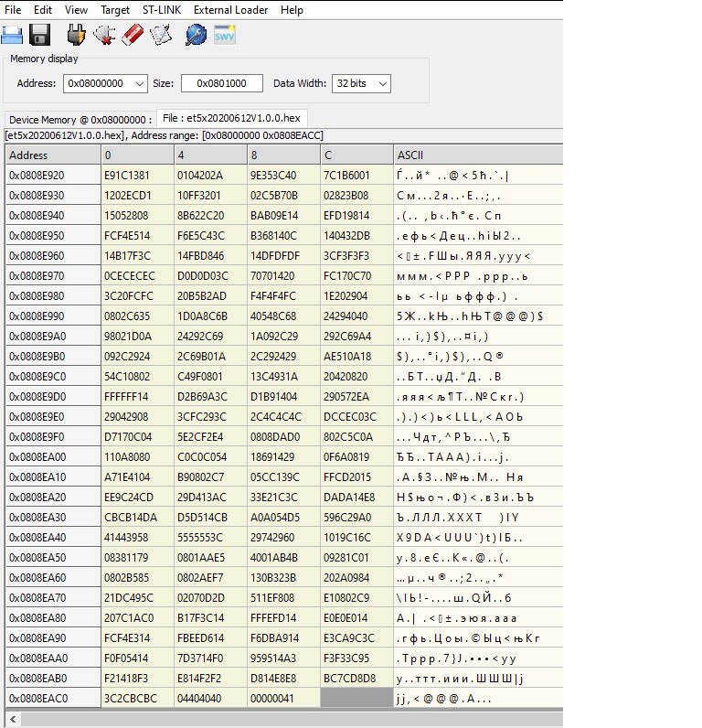Click the Save file floppy icon
This screenshot has width=702, height=728.
tap(40, 36)
